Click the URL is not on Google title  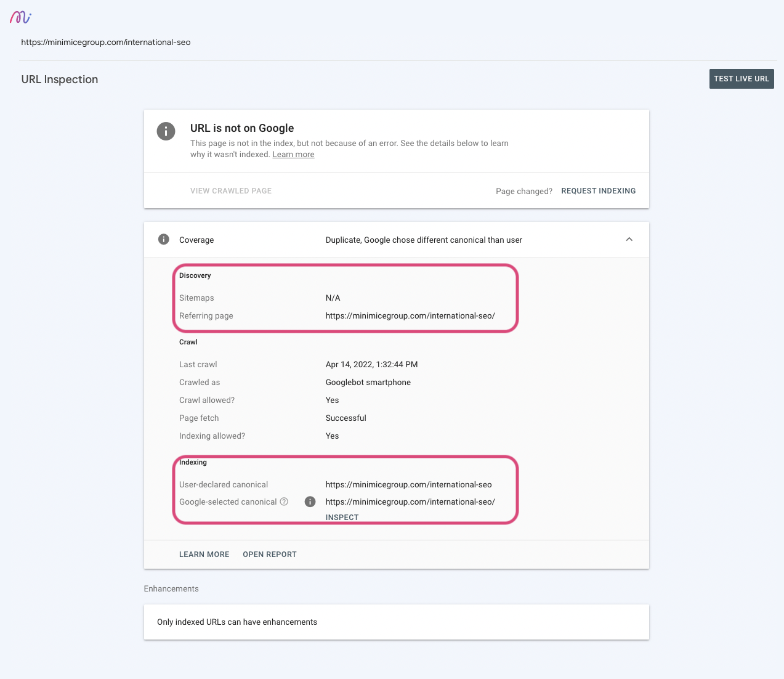pyautogui.click(x=242, y=128)
